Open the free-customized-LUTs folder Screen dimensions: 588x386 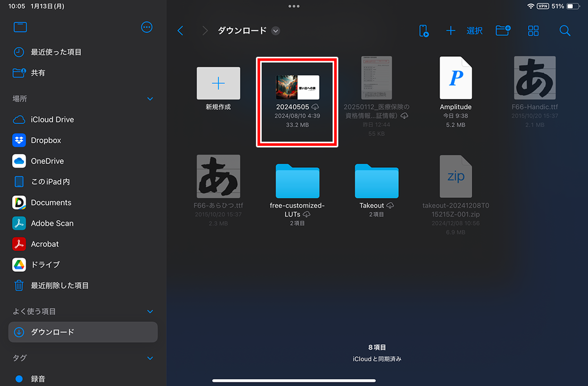coord(297,181)
